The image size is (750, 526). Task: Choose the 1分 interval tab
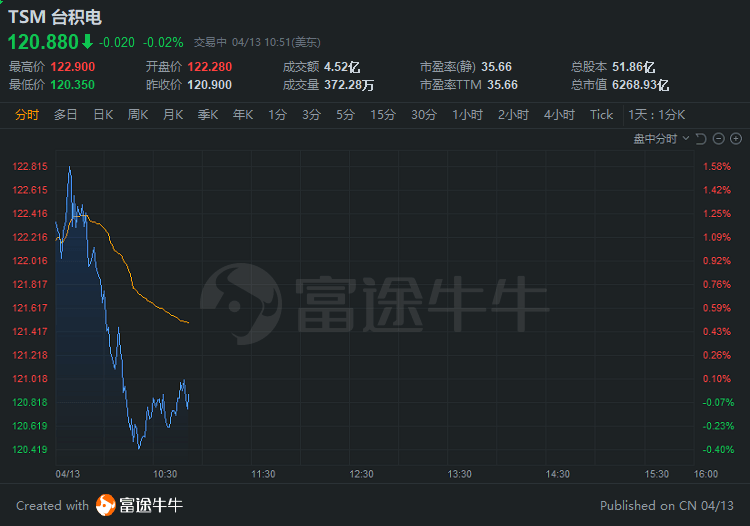[277, 115]
